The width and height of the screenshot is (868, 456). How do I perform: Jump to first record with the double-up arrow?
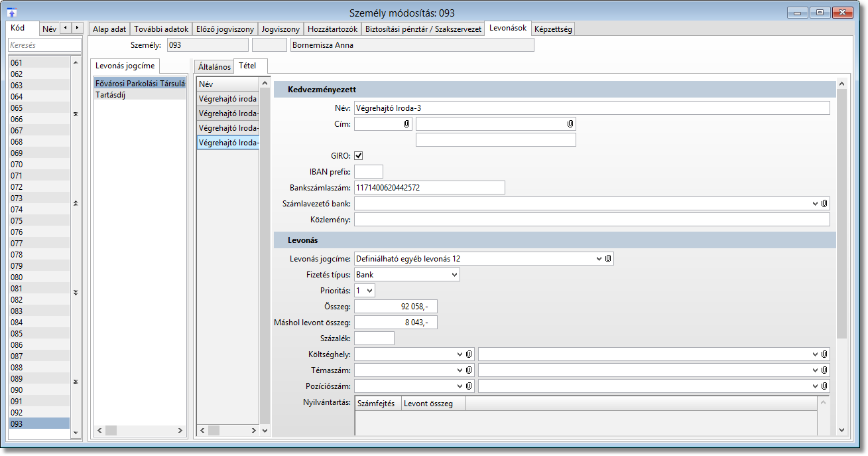(76, 114)
